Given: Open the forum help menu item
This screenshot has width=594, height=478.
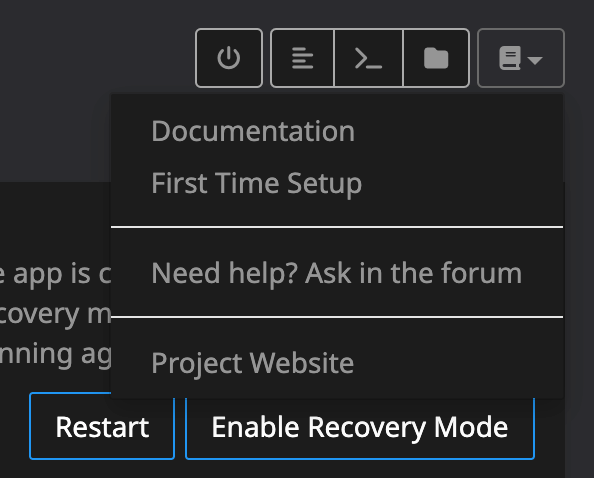Looking at the screenshot, I should point(336,273).
